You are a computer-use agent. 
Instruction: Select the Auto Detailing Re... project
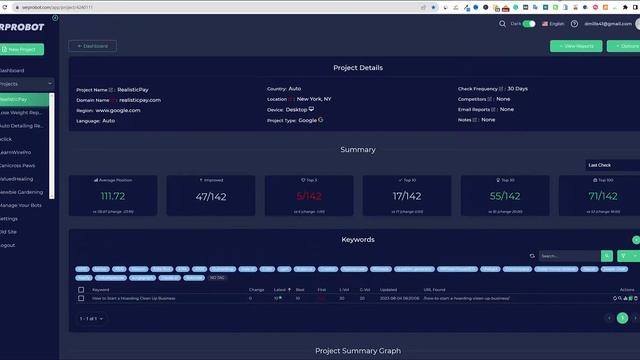coord(22,126)
